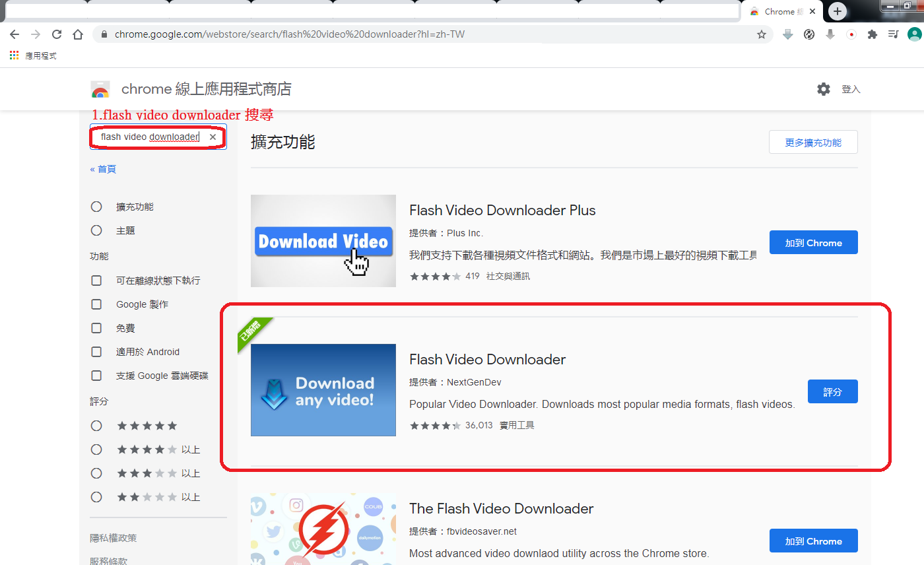Click the 社交與通訊 category label

508,277
